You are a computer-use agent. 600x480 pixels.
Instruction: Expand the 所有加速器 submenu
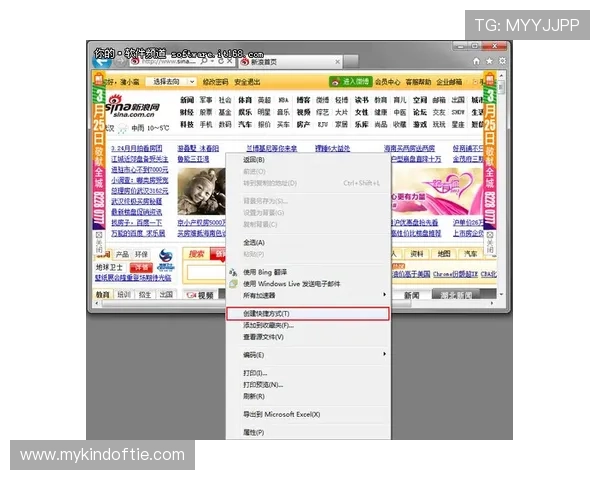384,295
